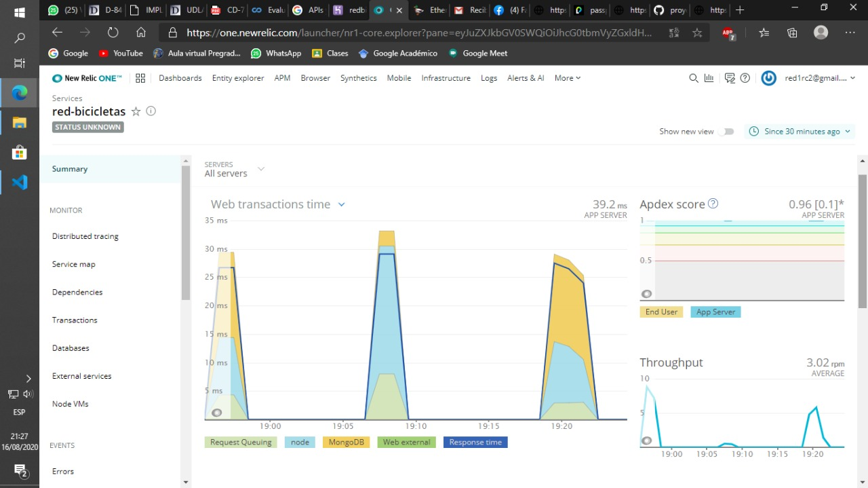The image size is (868, 488).
Task: Click the sidebar vertical scrollbar thumb
Action: [186, 232]
